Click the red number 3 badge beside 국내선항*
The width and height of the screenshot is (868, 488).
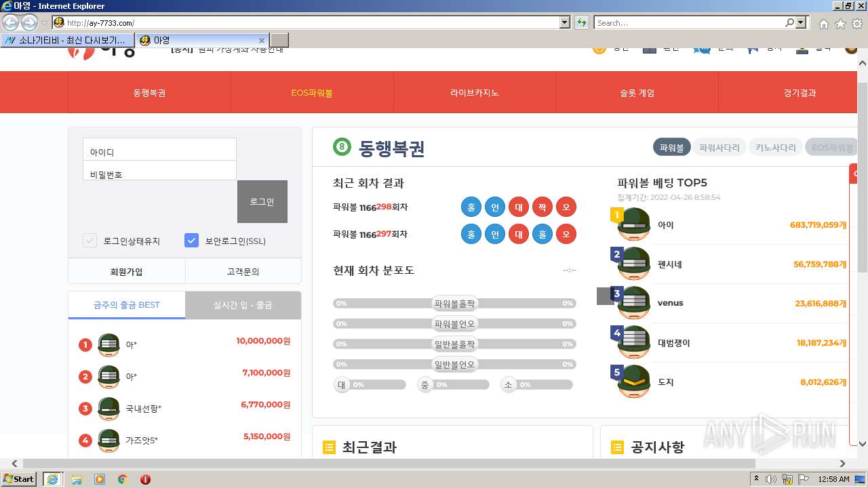point(85,409)
